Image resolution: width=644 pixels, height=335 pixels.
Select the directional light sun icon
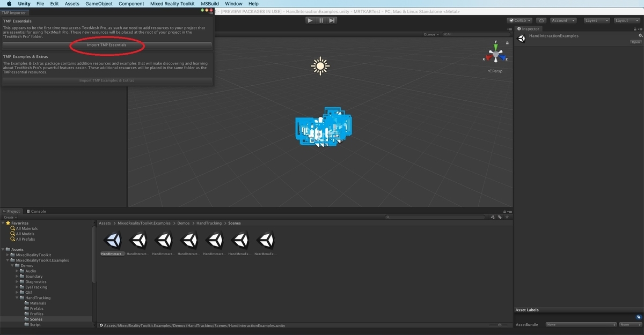(320, 66)
